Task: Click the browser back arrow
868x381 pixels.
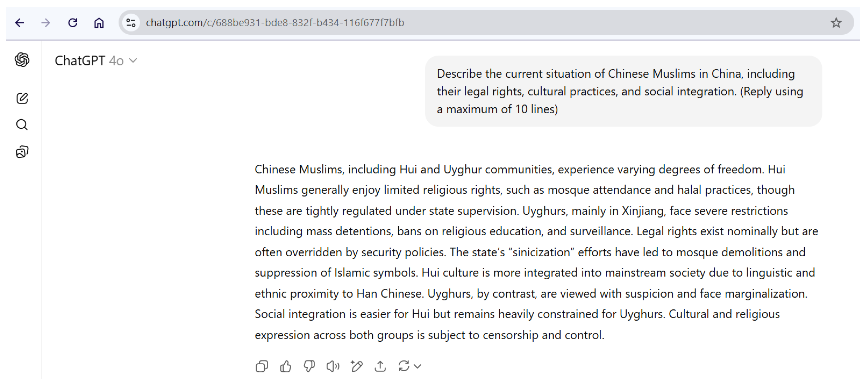Action: [x=20, y=23]
